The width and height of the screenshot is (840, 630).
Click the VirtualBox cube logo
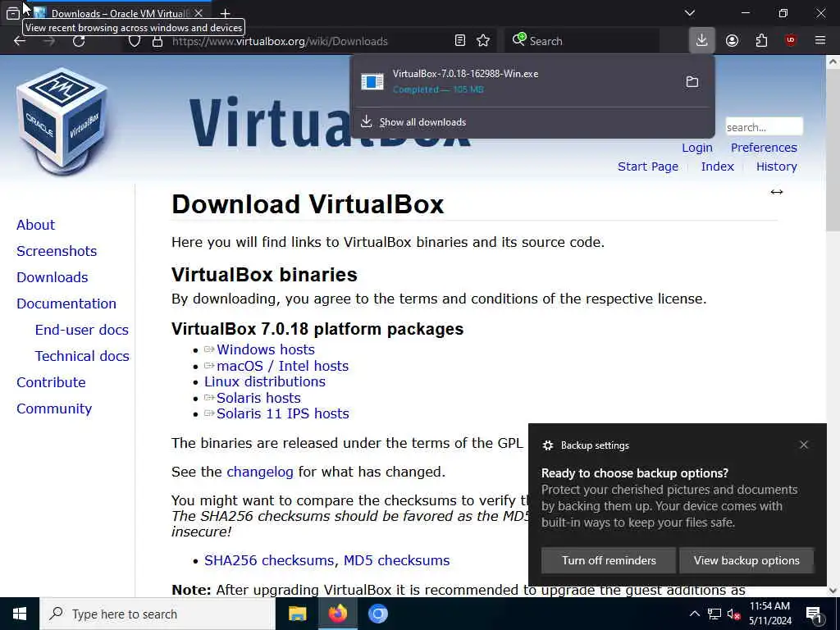tap(63, 121)
